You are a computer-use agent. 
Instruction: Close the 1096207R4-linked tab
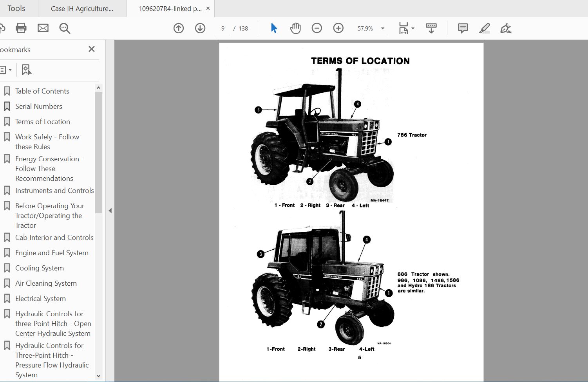click(x=208, y=8)
